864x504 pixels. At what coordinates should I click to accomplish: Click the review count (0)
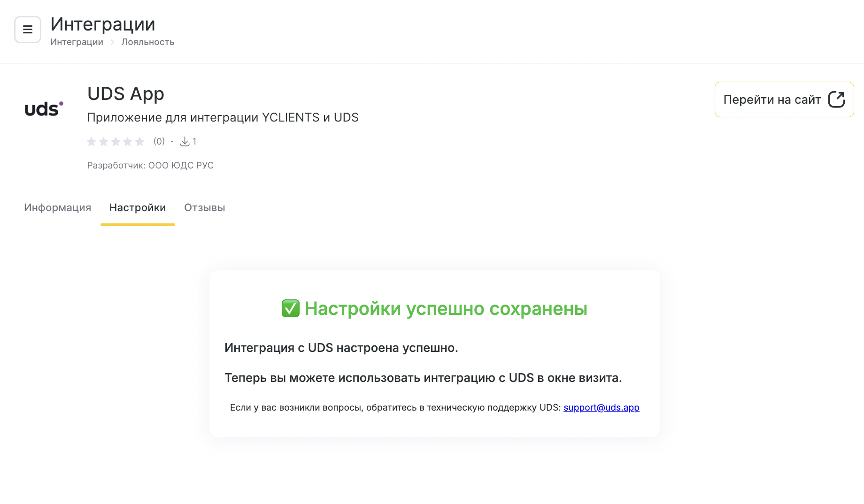(x=159, y=141)
